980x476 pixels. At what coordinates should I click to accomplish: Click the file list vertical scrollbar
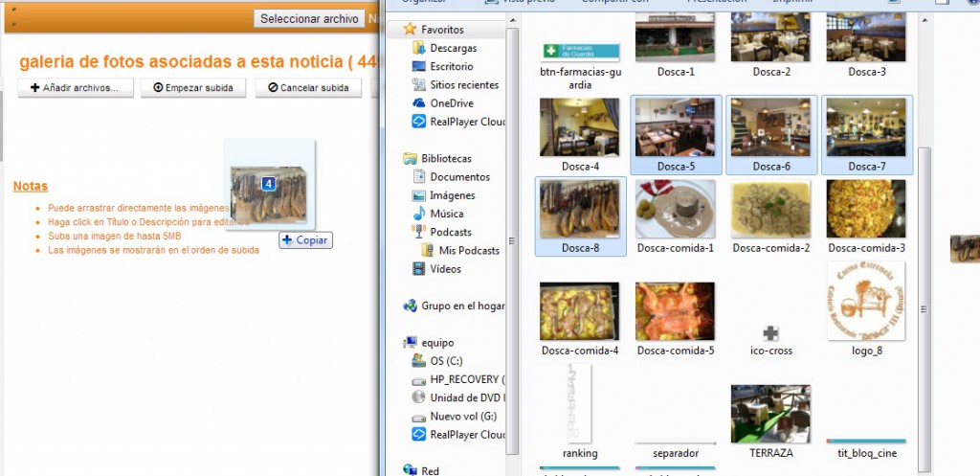coord(925,309)
